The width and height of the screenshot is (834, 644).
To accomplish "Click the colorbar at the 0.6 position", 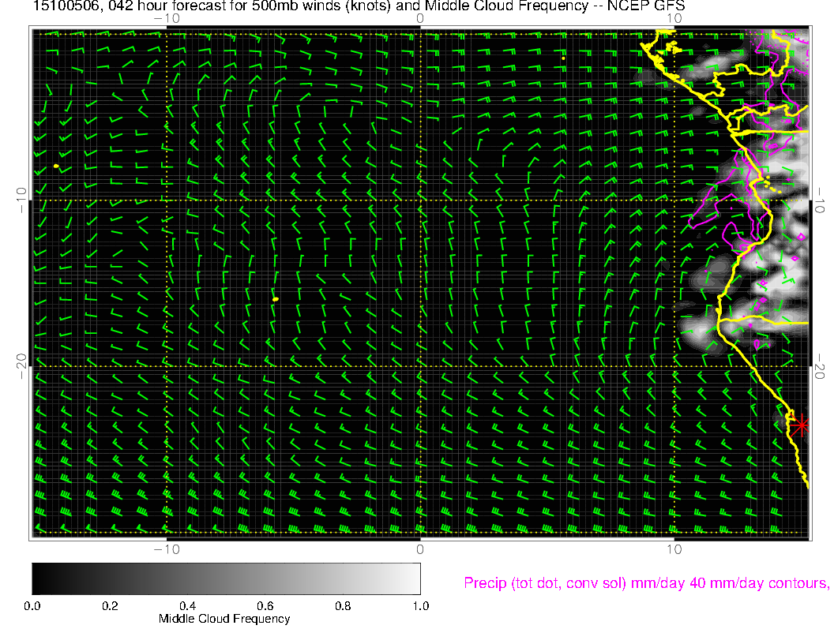I will pyautogui.click(x=265, y=578).
